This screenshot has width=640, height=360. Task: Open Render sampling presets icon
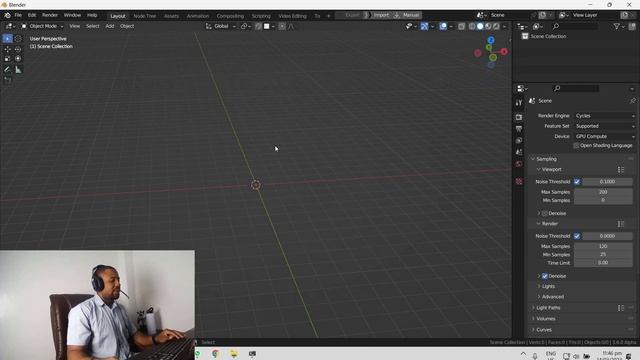tap(621, 224)
